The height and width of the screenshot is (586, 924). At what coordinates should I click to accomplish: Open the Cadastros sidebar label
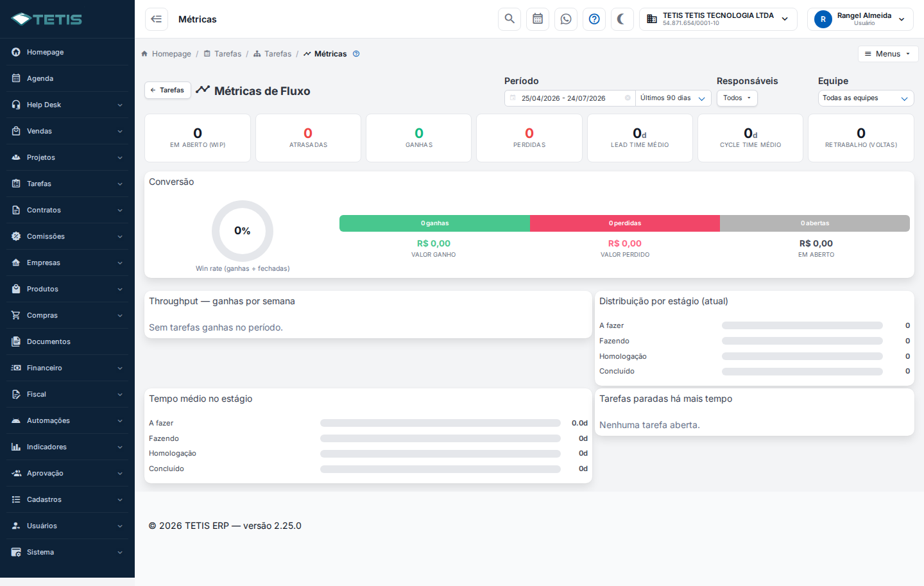(x=44, y=499)
